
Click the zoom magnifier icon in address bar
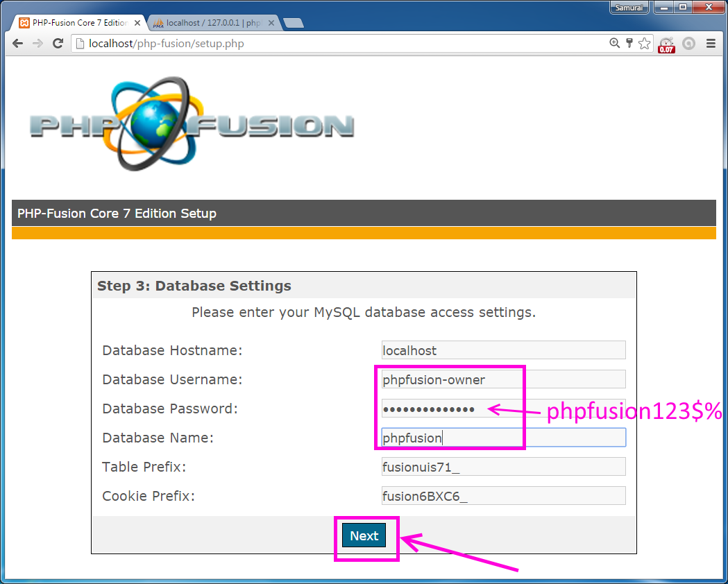click(614, 43)
